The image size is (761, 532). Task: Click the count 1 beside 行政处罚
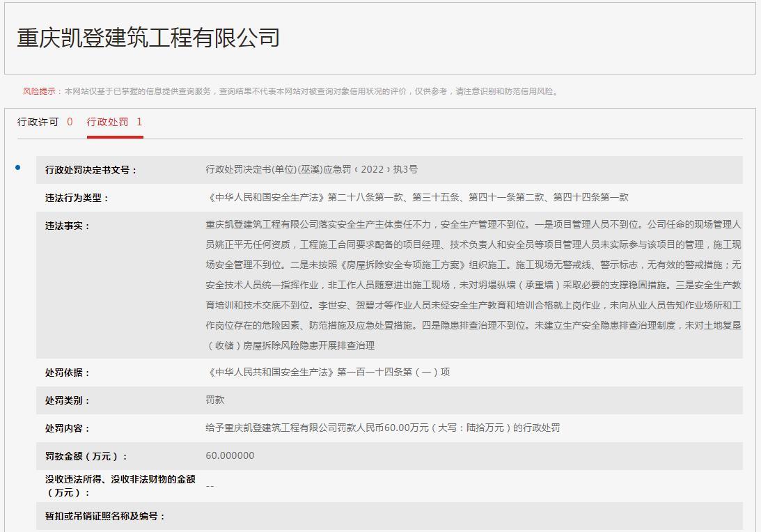pos(139,122)
